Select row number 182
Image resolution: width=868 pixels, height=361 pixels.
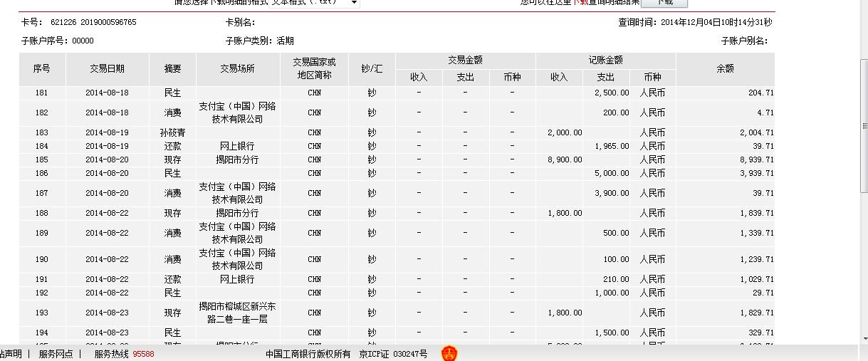pyautogui.click(x=42, y=113)
